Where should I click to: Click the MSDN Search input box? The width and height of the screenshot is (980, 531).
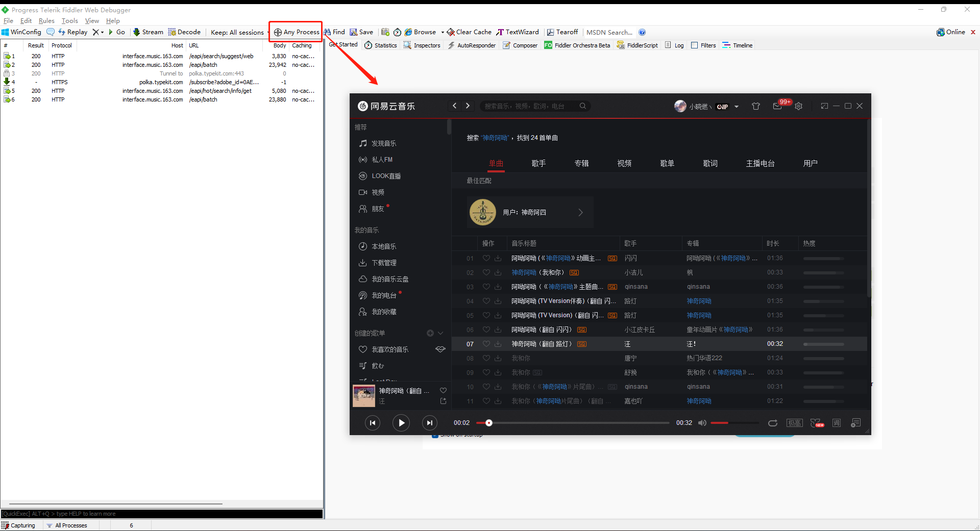tap(609, 32)
